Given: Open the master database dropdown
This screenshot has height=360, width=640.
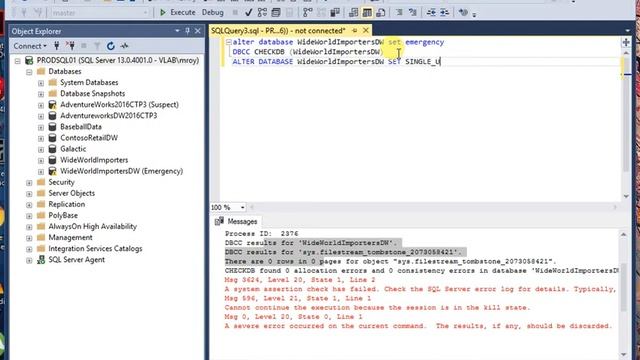Looking at the screenshot, I should [145, 13].
